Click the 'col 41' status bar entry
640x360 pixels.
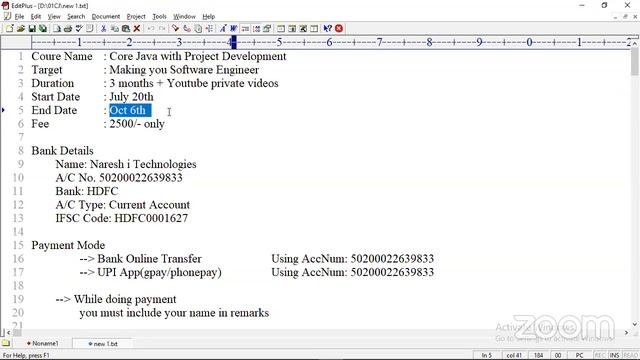click(513, 356)
